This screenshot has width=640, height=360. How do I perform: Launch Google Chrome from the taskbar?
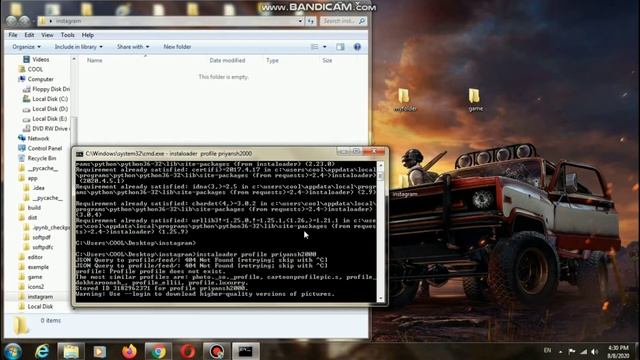(x=158, y=351)
